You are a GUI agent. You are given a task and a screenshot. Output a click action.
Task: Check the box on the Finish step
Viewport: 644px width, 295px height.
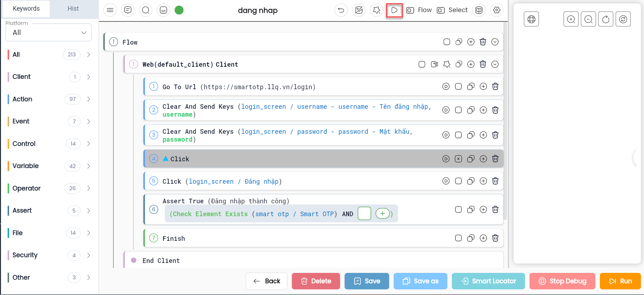pyautogui.click(x=458, y=238)
